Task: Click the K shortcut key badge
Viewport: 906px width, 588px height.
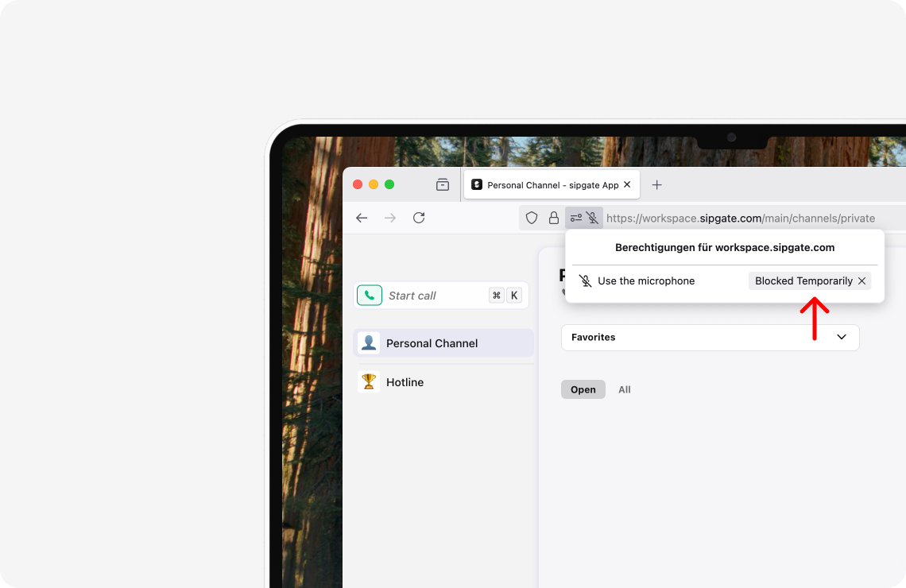Action: click(x=514, y=295)
